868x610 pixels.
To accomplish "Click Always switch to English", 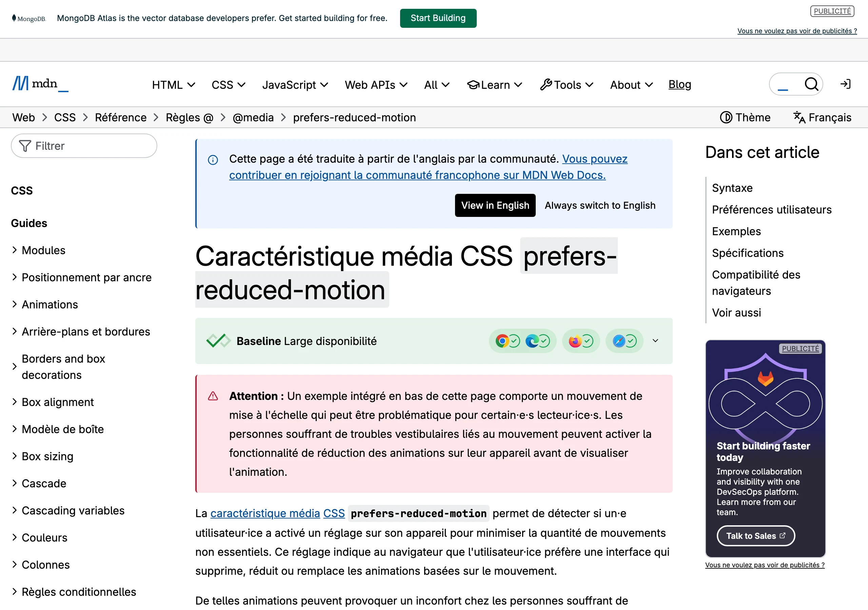I will 600,205.
